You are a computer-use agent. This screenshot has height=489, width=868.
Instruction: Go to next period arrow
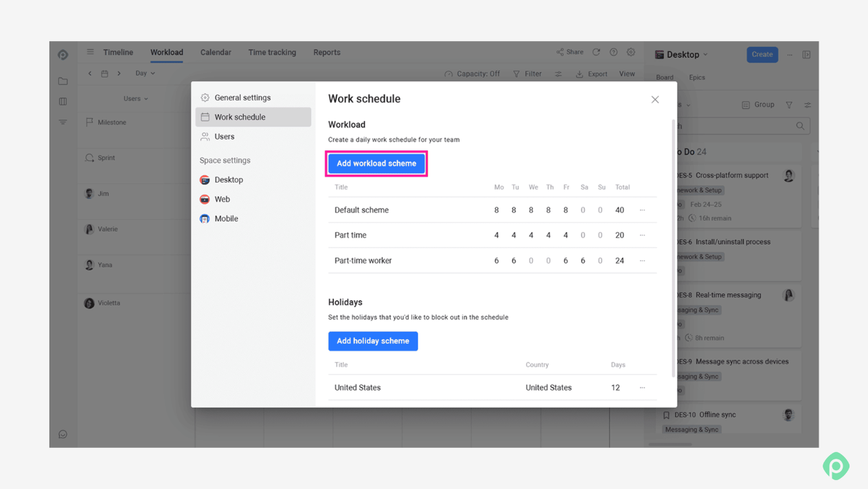[x=119, y=73]
